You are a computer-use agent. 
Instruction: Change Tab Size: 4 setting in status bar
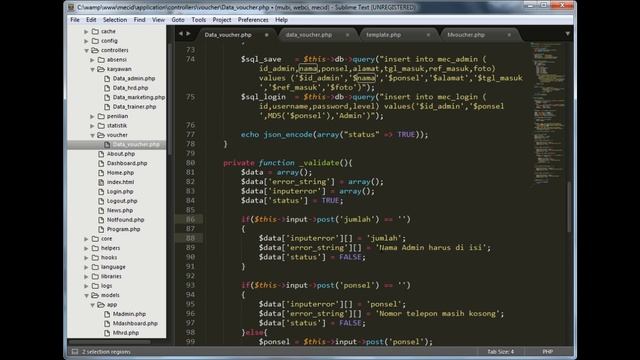500,351
